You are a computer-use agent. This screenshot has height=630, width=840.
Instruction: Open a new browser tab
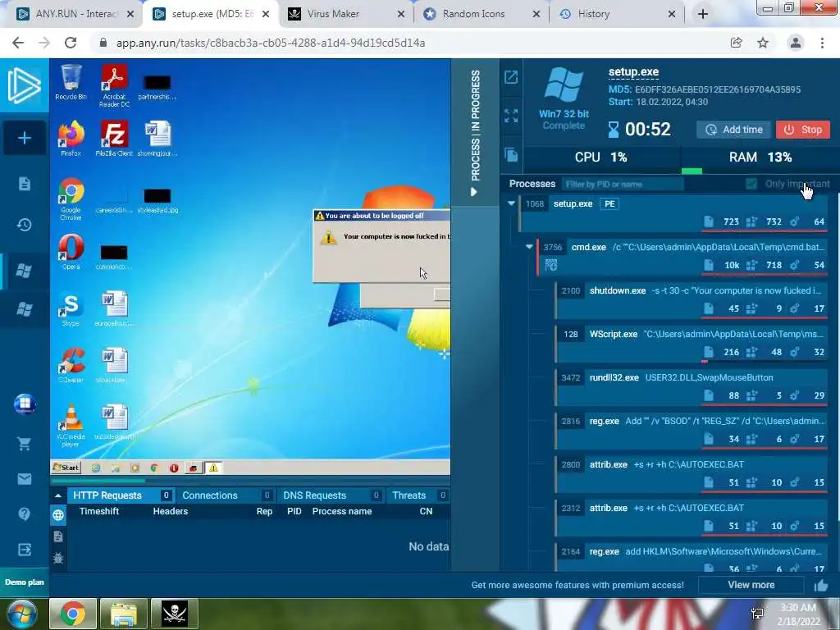coord(703,14)
